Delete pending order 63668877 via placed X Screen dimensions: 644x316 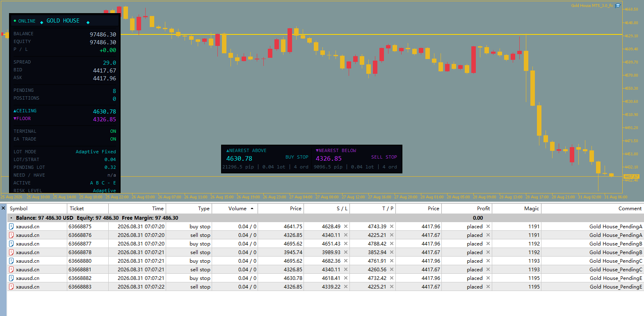488,244
